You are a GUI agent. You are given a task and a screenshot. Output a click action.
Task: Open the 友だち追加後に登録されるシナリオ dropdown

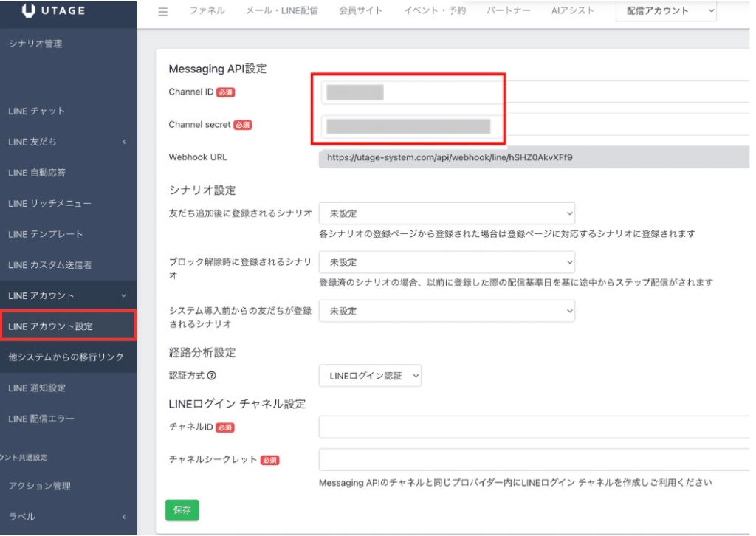pyautogui.click(x=447, y=213)
